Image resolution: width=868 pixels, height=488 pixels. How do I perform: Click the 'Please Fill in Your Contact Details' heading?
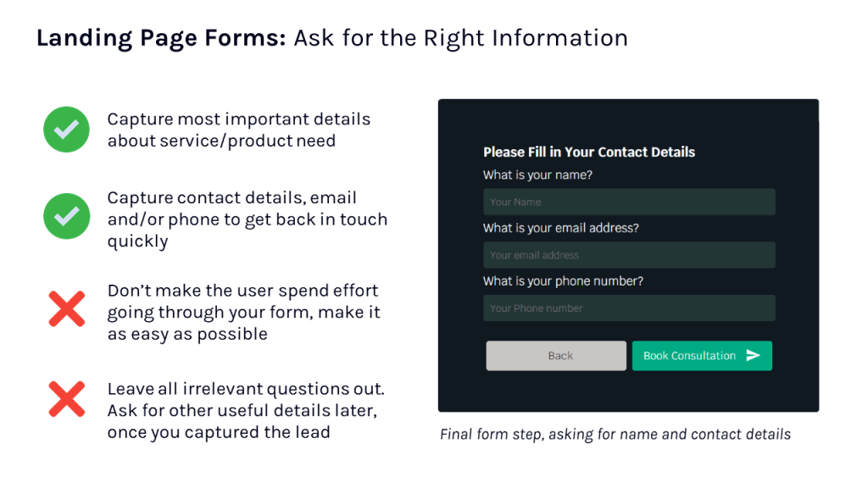(589, 152)
